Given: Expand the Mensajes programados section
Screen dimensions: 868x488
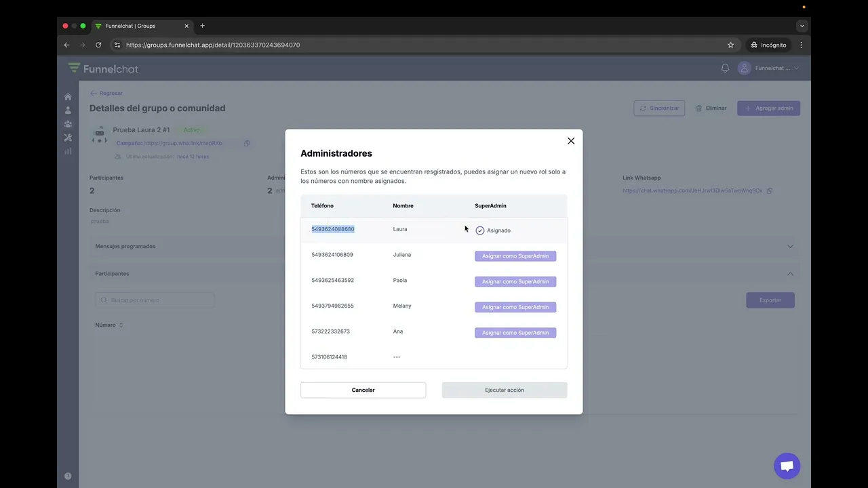Looking at the screenshot, I should coord(790,247).
